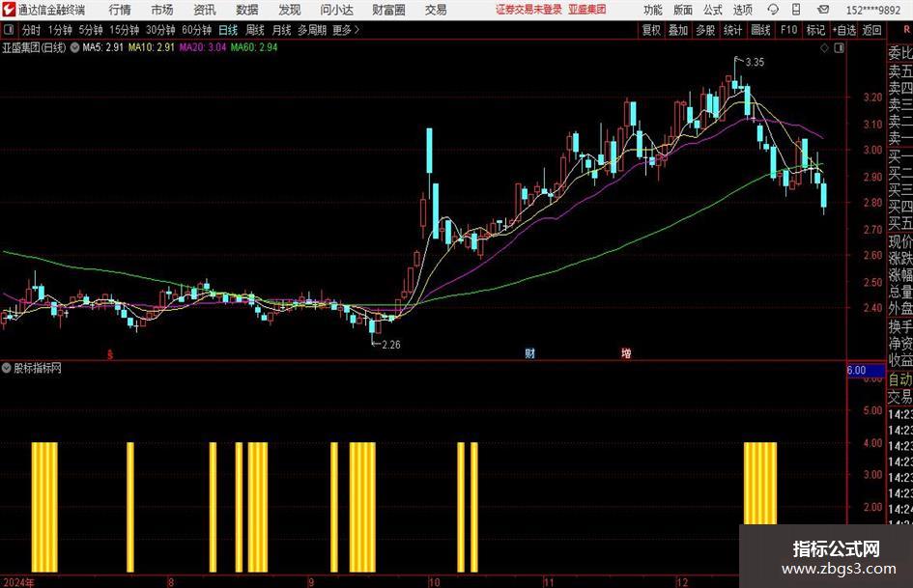Screen dimensions: 913x588
Task: Open the 选项 menu
Action: pos(743,10)
